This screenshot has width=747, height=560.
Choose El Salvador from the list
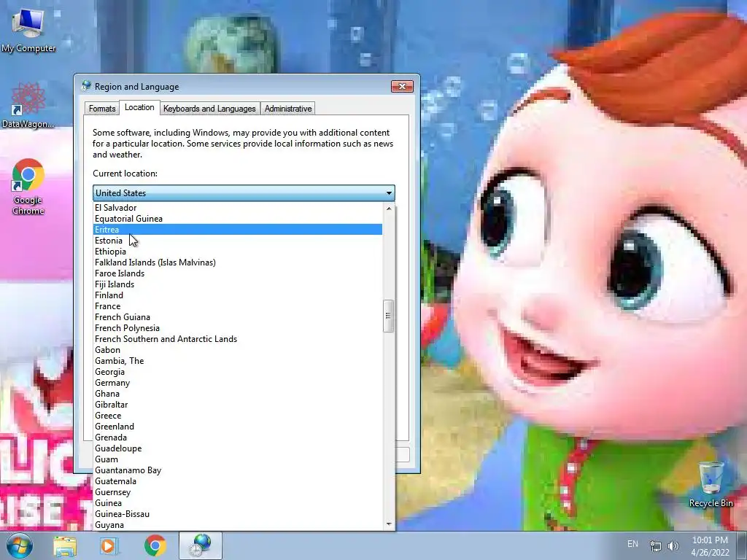tap(238, 208)
